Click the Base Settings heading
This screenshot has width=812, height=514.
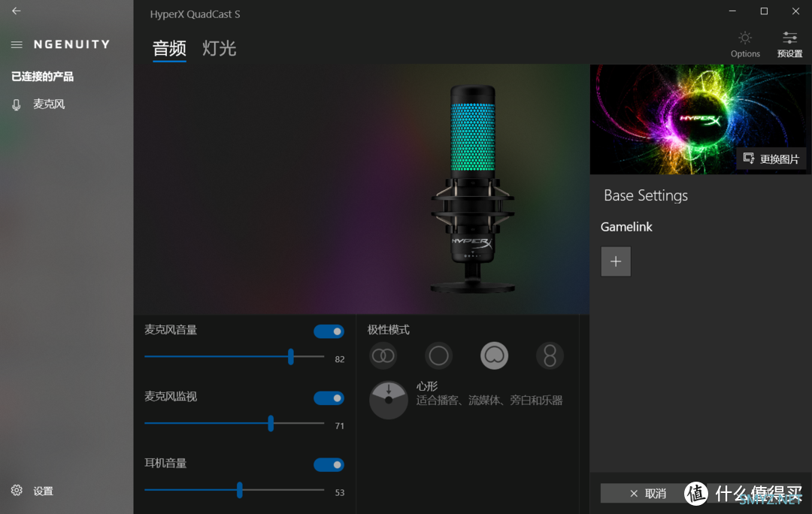646,195
